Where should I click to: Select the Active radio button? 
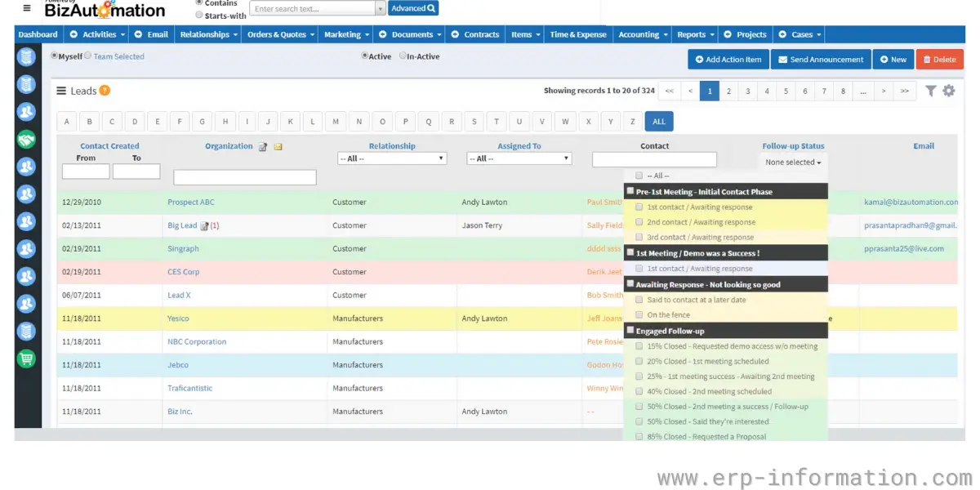tap(365, 56)
